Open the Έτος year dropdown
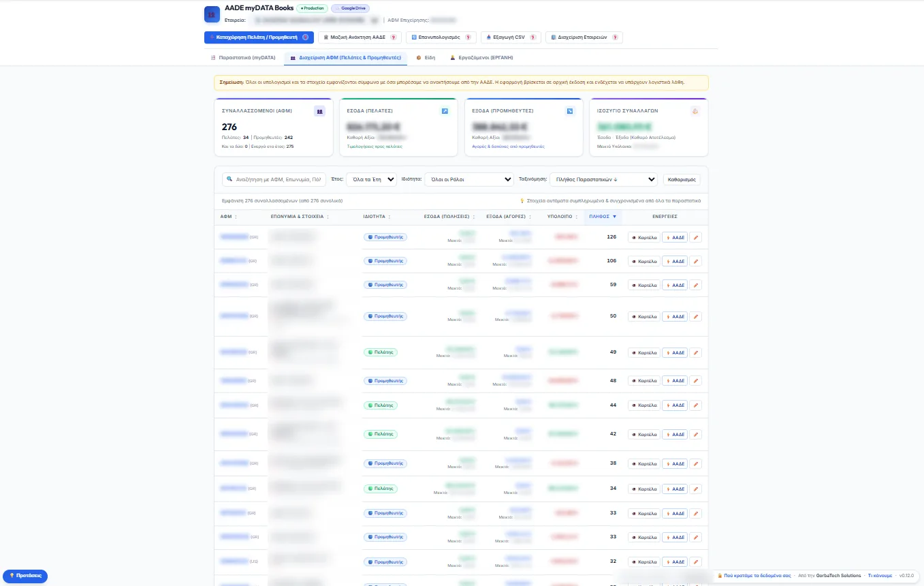This screenshot has width=924, height=586. pos(371,179)
